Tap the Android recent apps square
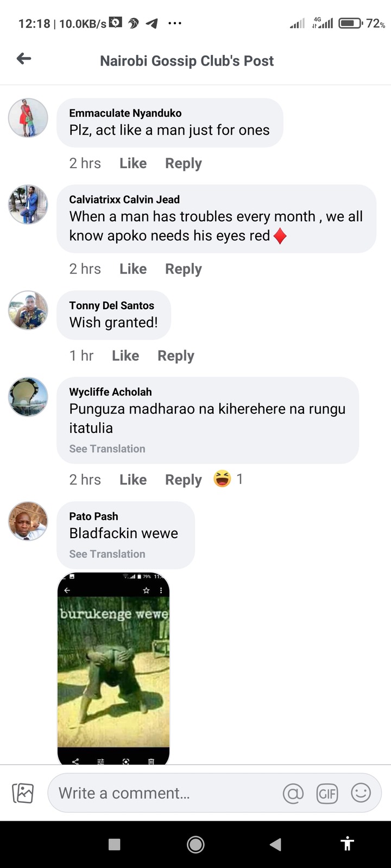The height and width of the screenshot is (868, 391). [x=114, y=844]
